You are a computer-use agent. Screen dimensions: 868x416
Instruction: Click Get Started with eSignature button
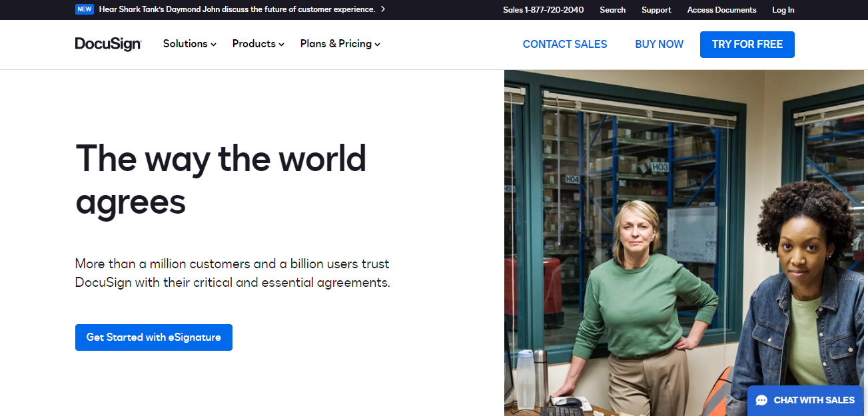tap(153, 337)
